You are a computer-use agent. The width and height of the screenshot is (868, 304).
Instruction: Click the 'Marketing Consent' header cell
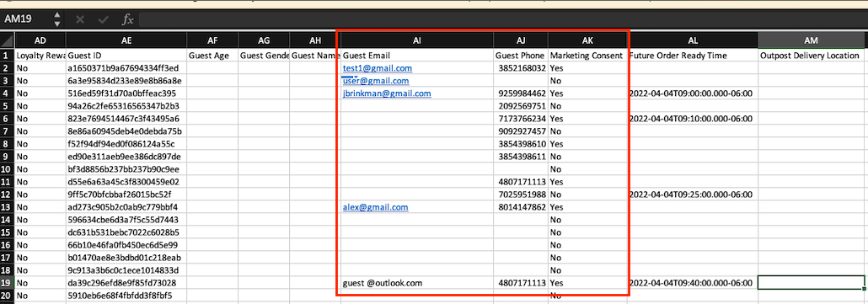coord(587,56)
